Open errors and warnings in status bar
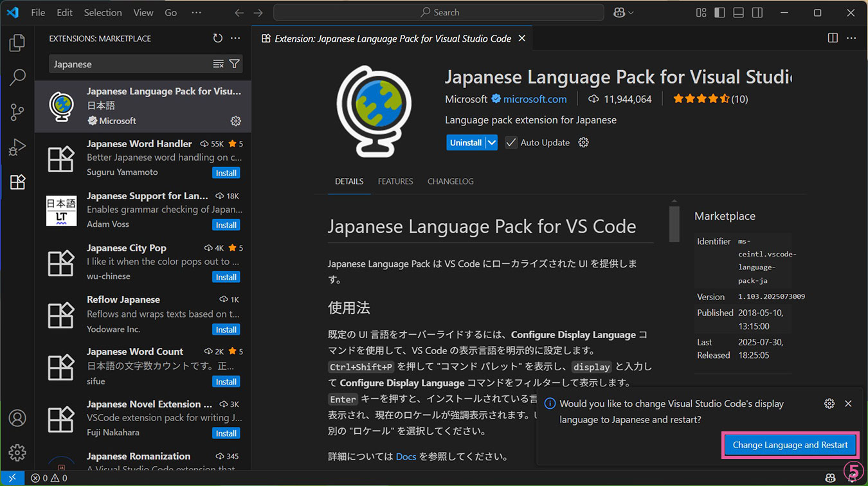This screenshot has width=868, height=486. [49, 478]
